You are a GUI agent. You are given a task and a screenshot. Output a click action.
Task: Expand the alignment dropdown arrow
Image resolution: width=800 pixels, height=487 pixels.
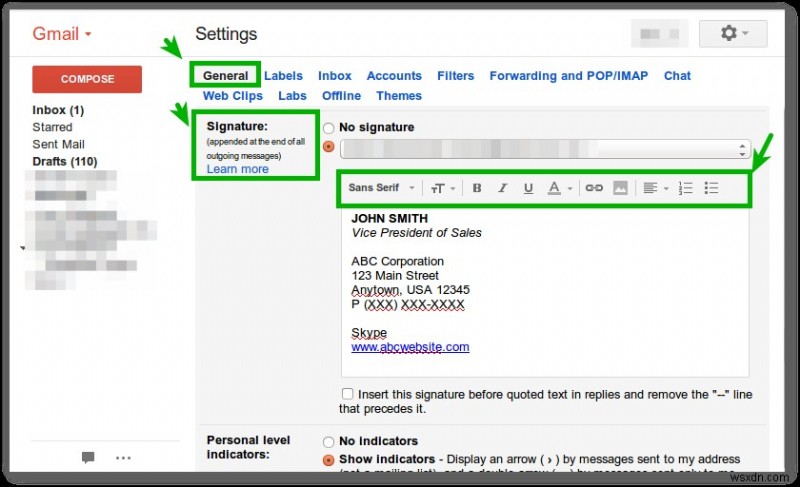(x=666, y=189)
